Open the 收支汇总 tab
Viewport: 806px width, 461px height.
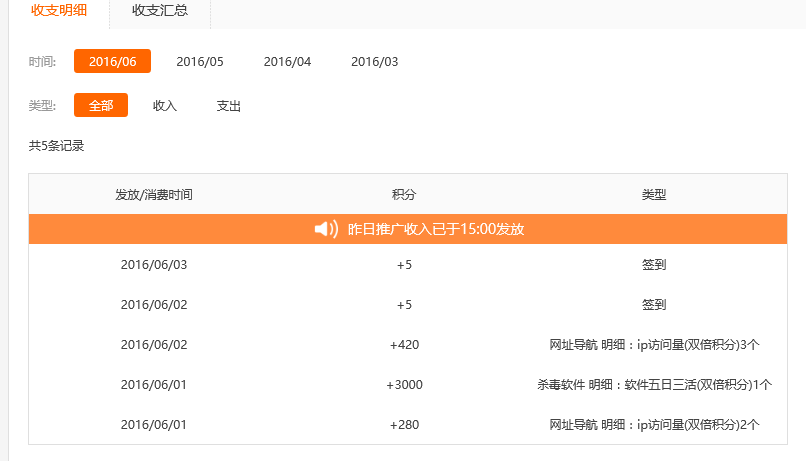tap(159, 13)
